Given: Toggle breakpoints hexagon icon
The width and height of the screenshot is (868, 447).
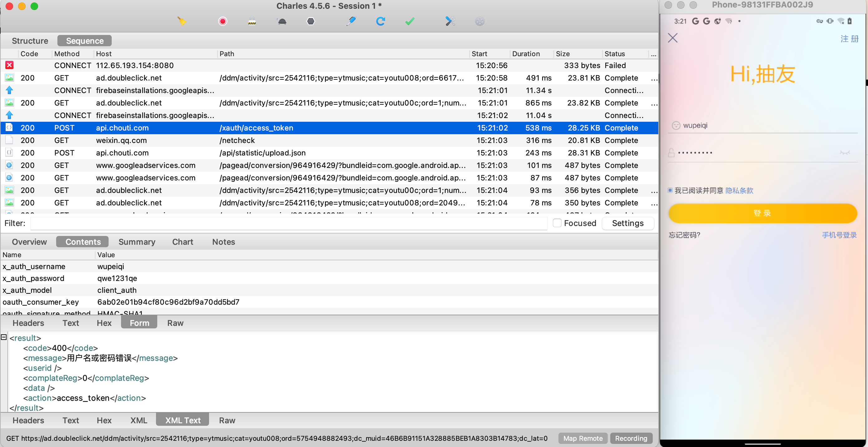Looking at the screenshot, I should pos(311,21).
